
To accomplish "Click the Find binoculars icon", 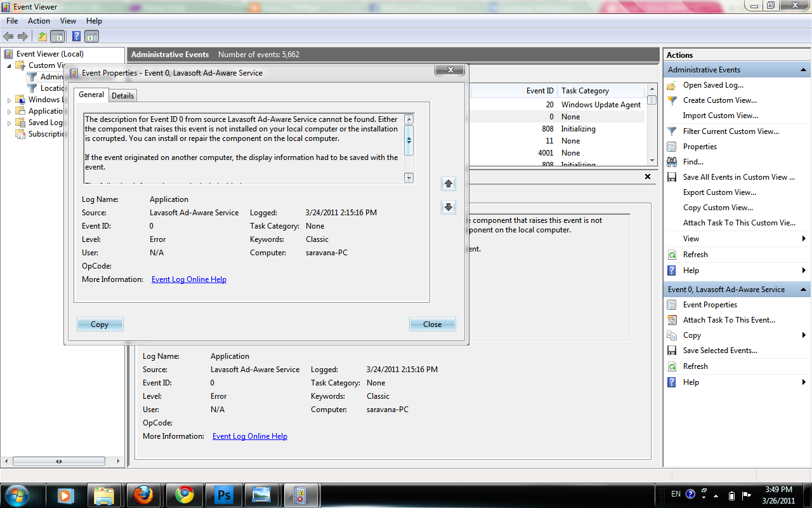I will point(672,162).
